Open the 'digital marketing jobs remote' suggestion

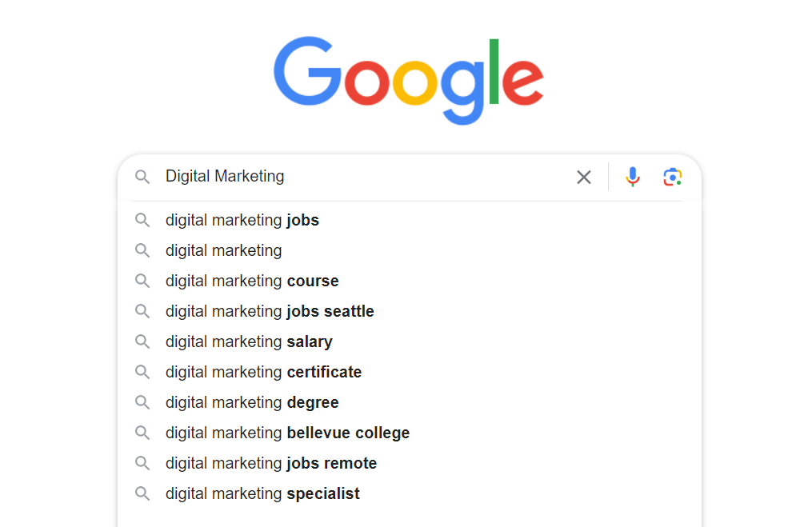[270, 463]
